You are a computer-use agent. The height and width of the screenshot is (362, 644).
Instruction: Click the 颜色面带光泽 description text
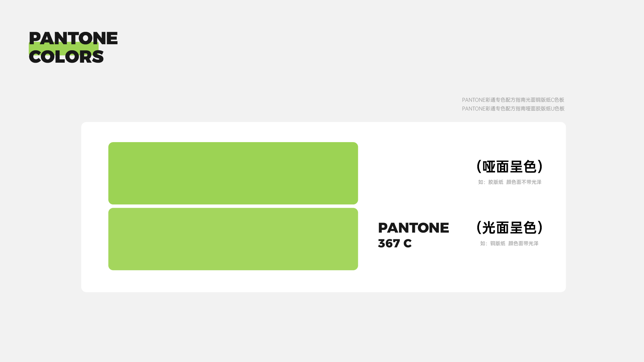point(523,243)
